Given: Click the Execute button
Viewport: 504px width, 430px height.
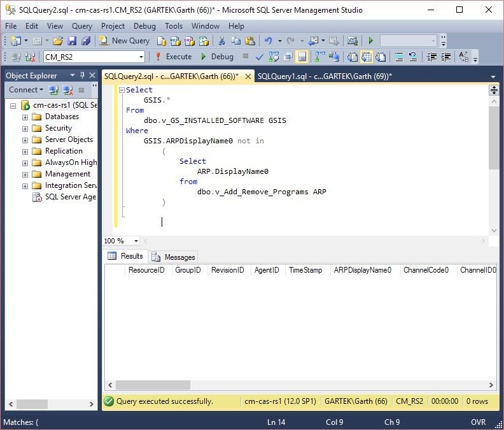Looking at the screenshot, I should [x=173, y=57].
